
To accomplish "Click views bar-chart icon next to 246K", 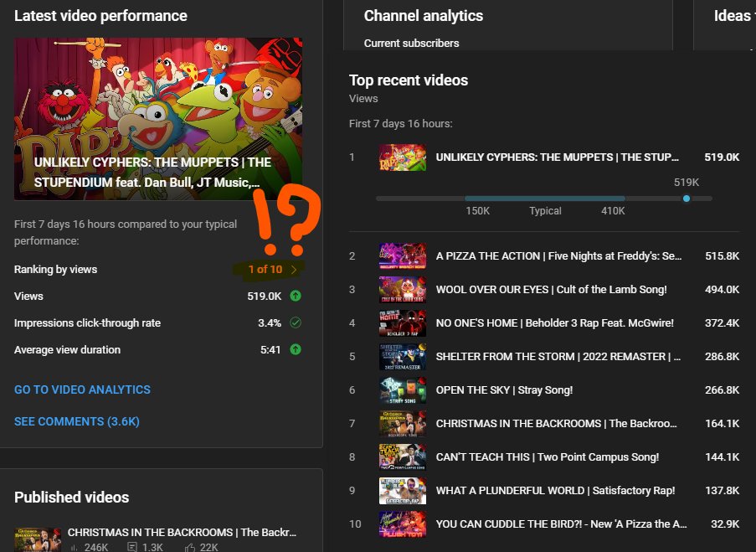I will 75,547.
